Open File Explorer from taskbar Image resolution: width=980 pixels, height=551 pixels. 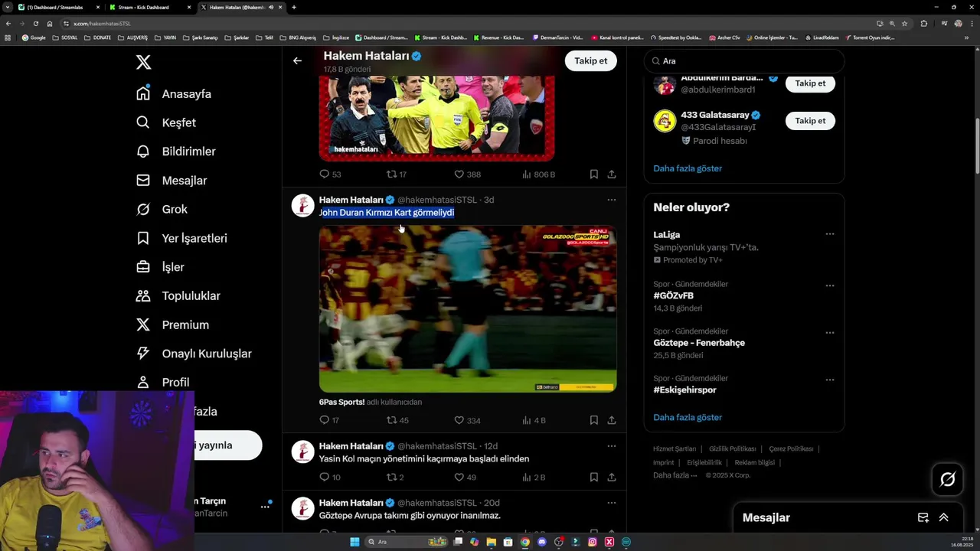point(491,542)
